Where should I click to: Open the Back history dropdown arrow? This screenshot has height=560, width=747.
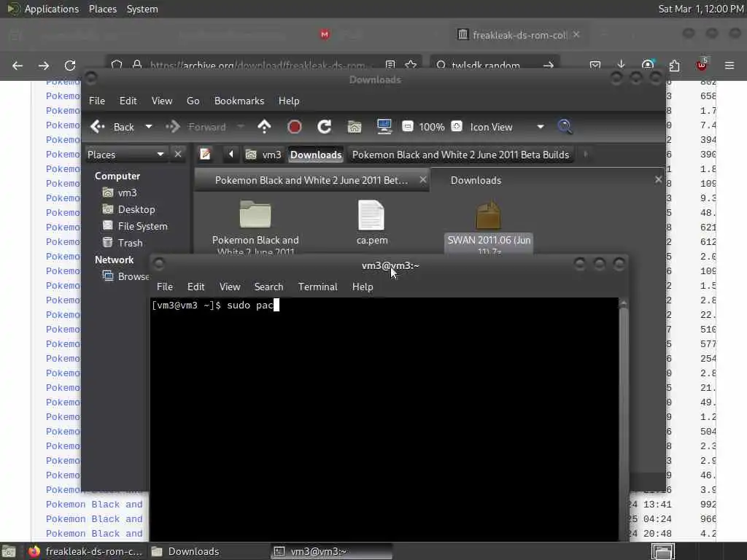149,127
